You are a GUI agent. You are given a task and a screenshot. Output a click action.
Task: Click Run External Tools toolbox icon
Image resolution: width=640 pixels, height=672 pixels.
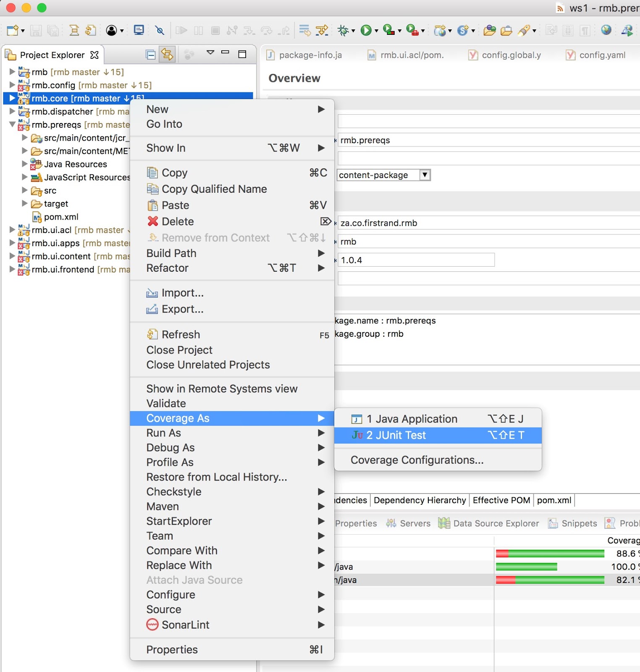(412, 30)
